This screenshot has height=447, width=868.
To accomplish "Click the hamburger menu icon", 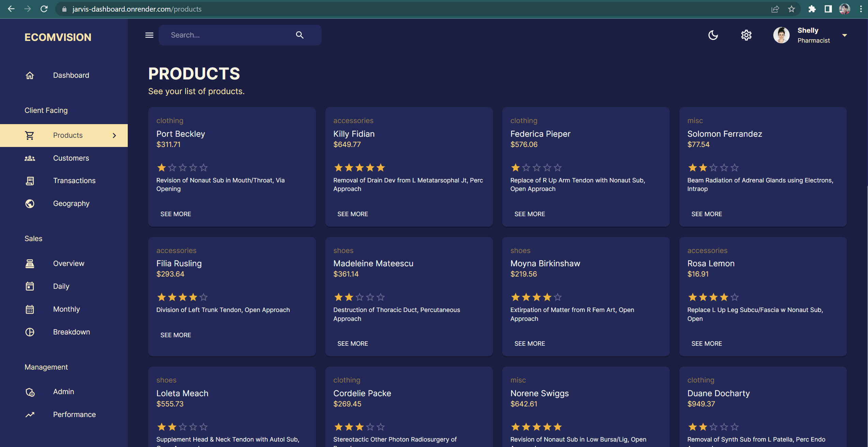I will (149, 35).
